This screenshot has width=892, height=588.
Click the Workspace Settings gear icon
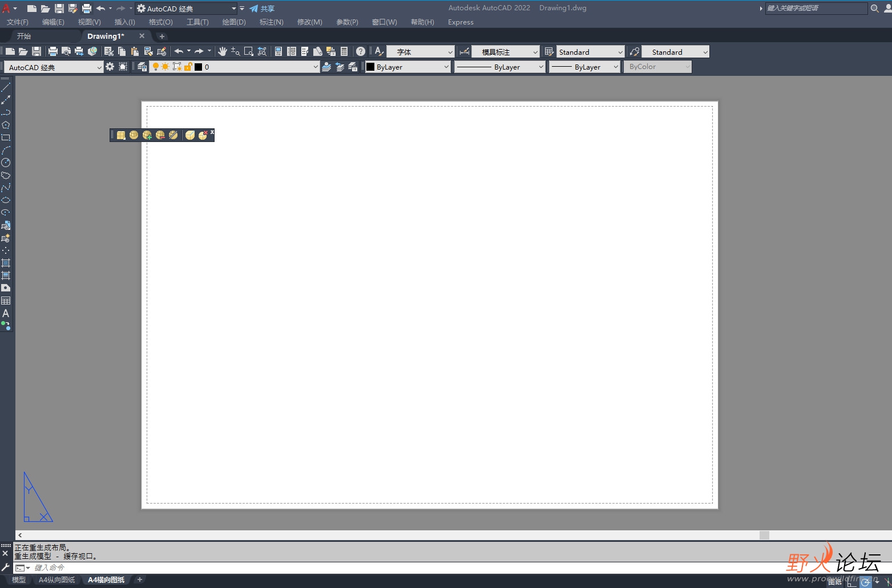coord(110,67)
